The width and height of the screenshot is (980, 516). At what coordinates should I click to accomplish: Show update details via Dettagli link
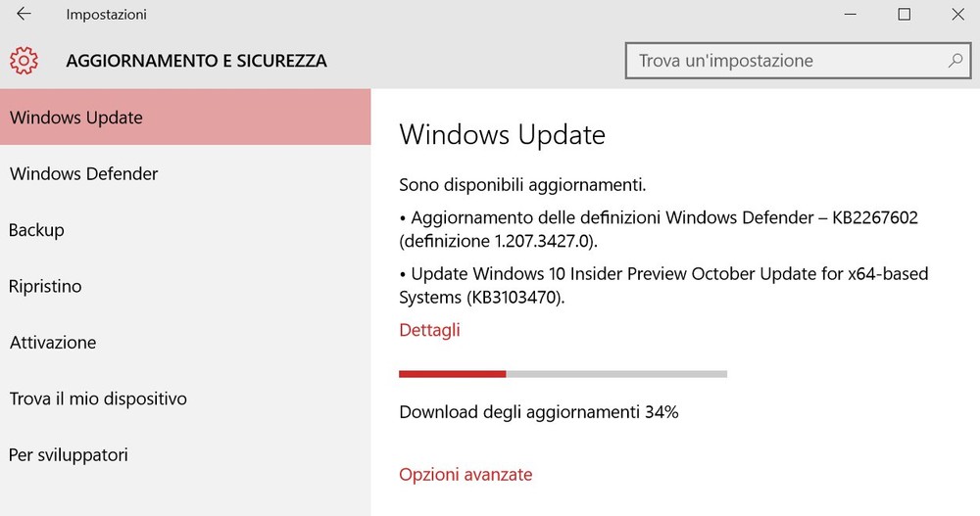[x=429, y=330]
